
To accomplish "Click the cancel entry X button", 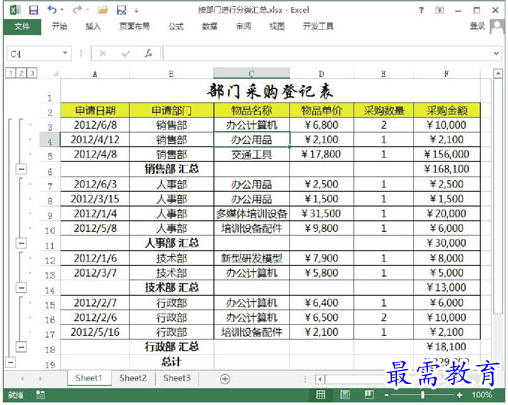I will click(103, 53).
